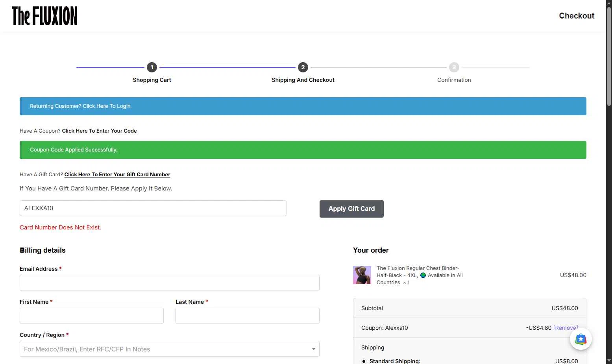Click the Your order heading
Viewport: 612px width, 364px height.
[371, 250]
